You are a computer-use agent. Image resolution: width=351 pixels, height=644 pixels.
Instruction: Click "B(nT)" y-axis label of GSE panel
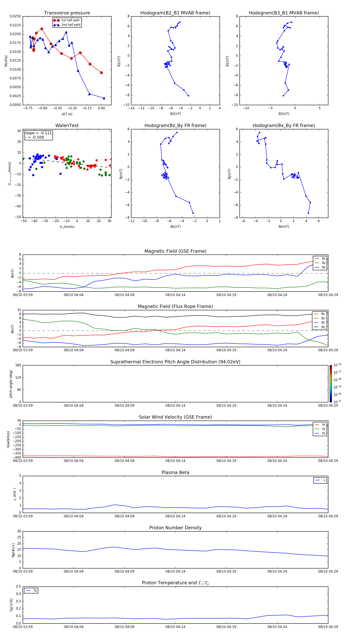pyautogui.click(x=12, y=273)
